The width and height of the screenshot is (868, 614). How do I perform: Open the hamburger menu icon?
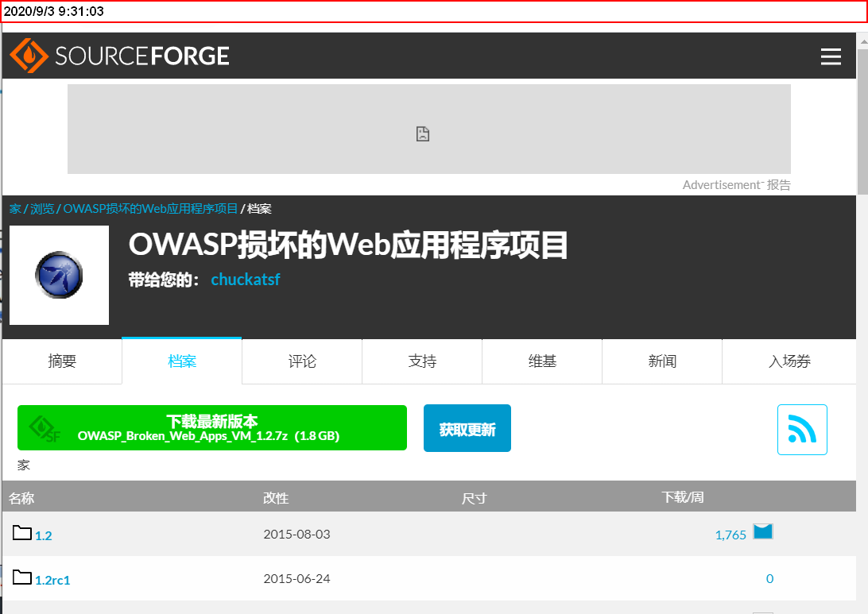(x=831, y=56)
